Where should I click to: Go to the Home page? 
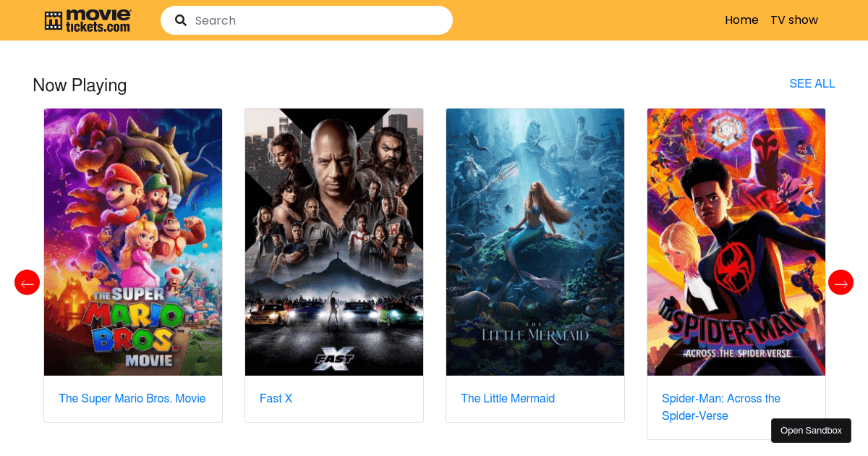(x=741, y=20)
